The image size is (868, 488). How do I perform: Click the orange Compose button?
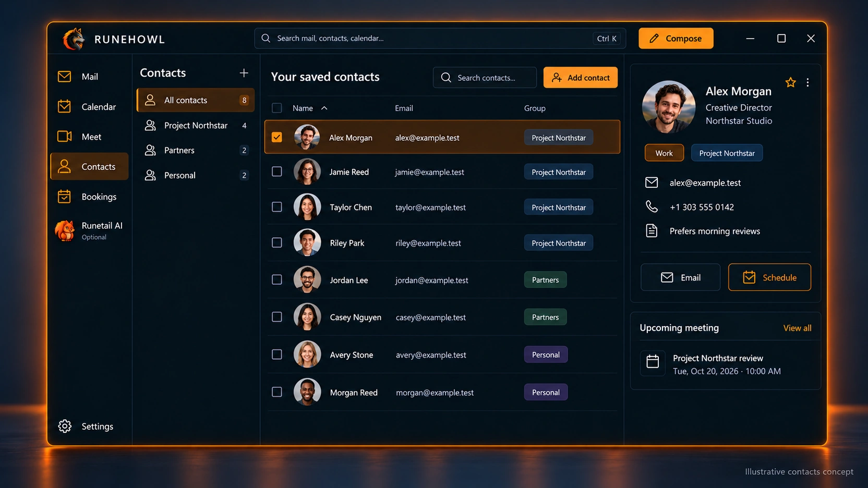coord(676,38)
